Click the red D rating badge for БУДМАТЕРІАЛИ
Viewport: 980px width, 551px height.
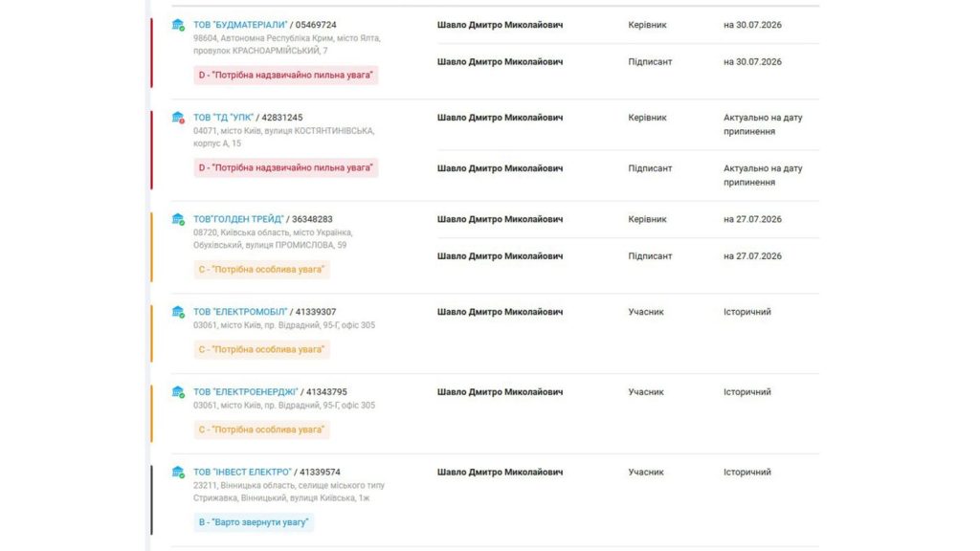click(x=285, y=75)
